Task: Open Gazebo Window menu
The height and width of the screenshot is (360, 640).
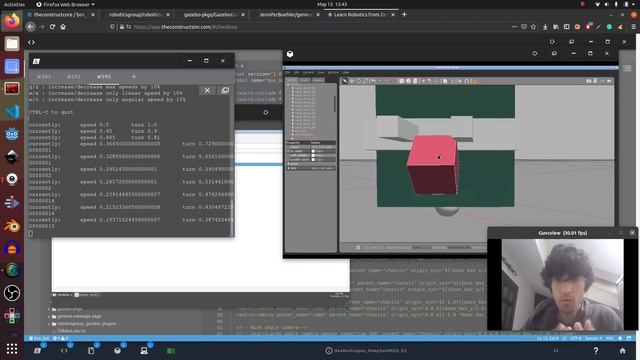Action: pos(333,72)
